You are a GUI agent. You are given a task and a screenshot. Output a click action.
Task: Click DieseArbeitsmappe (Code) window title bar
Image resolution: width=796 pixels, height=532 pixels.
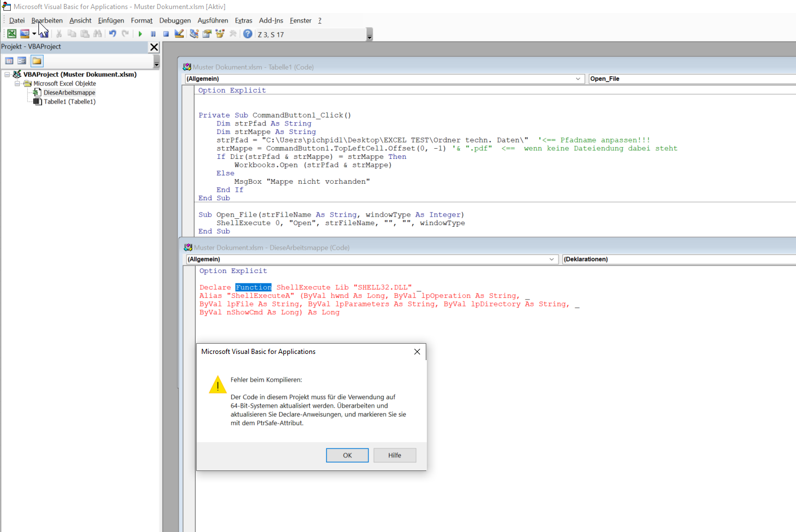(486, 247)
